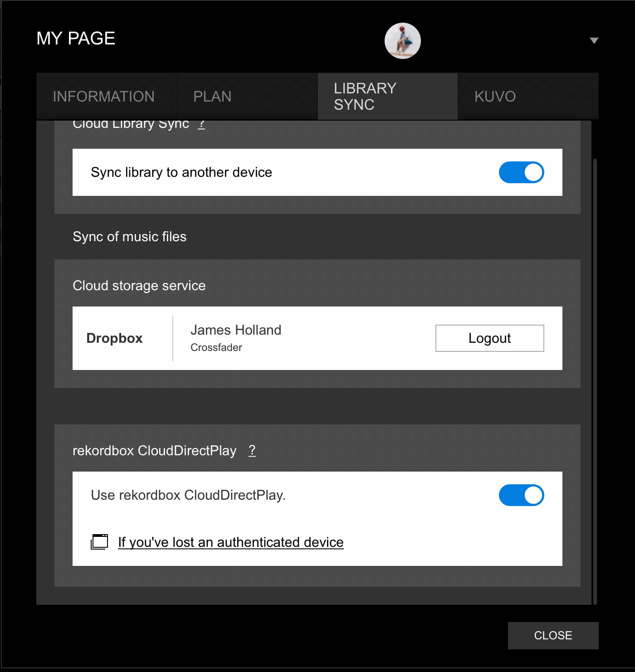Open the lost authenticated device link
The image size is (635, 672).
click(x=230, y=542)
